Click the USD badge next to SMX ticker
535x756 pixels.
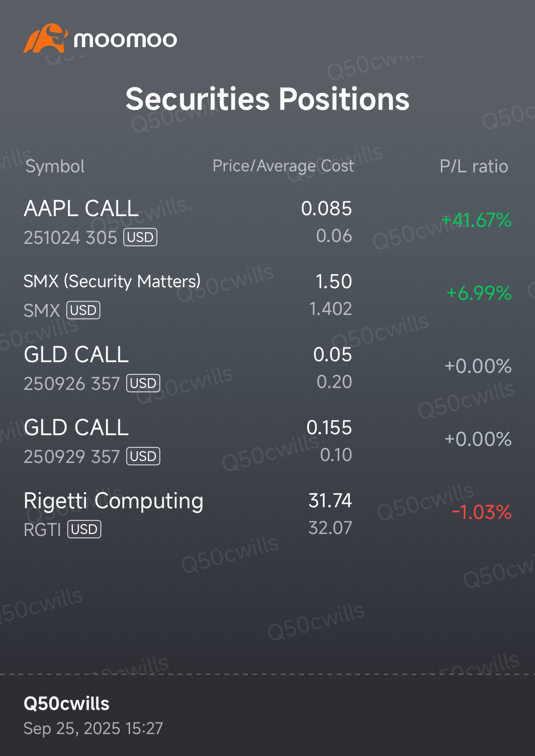[x=83, y=311]
